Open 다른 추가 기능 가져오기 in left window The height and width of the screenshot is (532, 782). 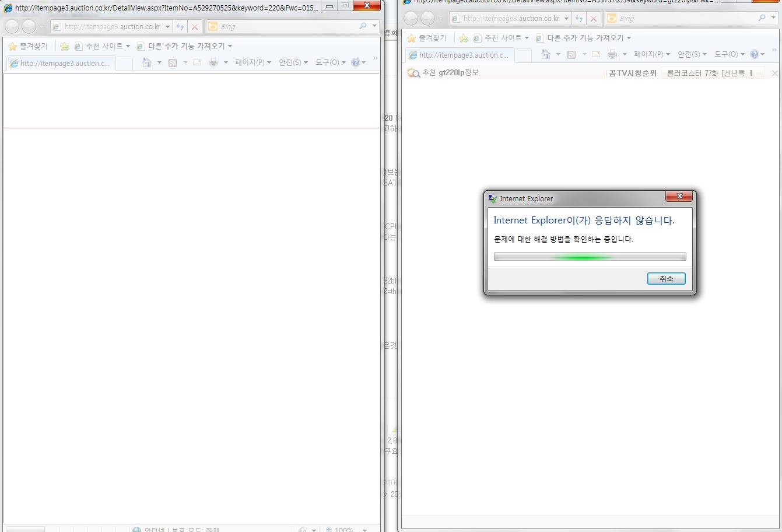point(184,46)
